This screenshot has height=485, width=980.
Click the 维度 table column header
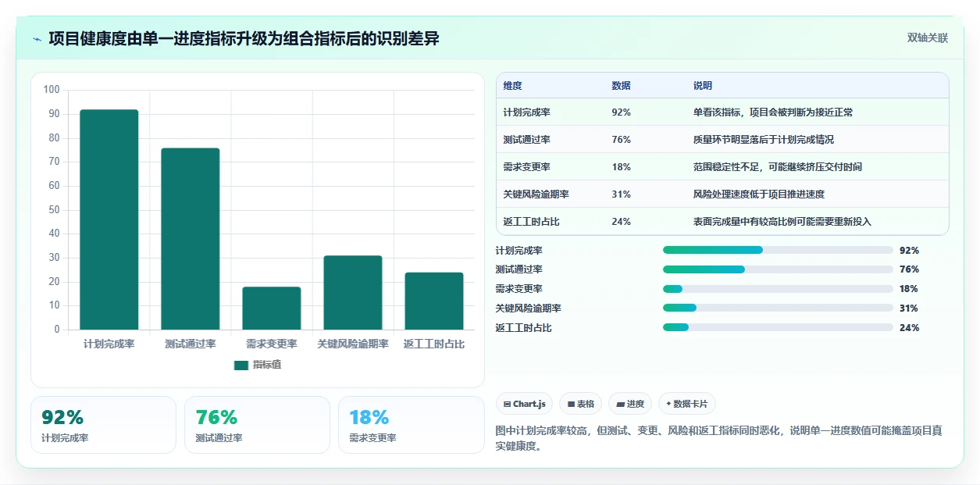tap(513, 86)
